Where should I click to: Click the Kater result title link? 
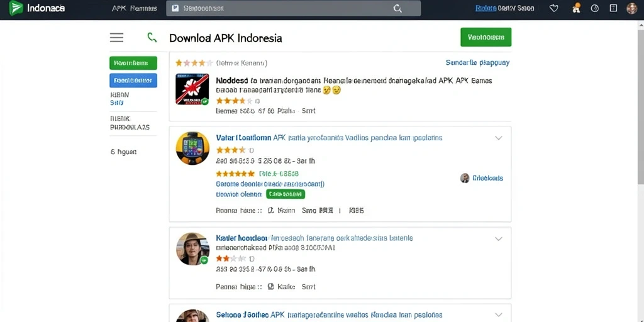pyautogui.click(x=314, y=238)
